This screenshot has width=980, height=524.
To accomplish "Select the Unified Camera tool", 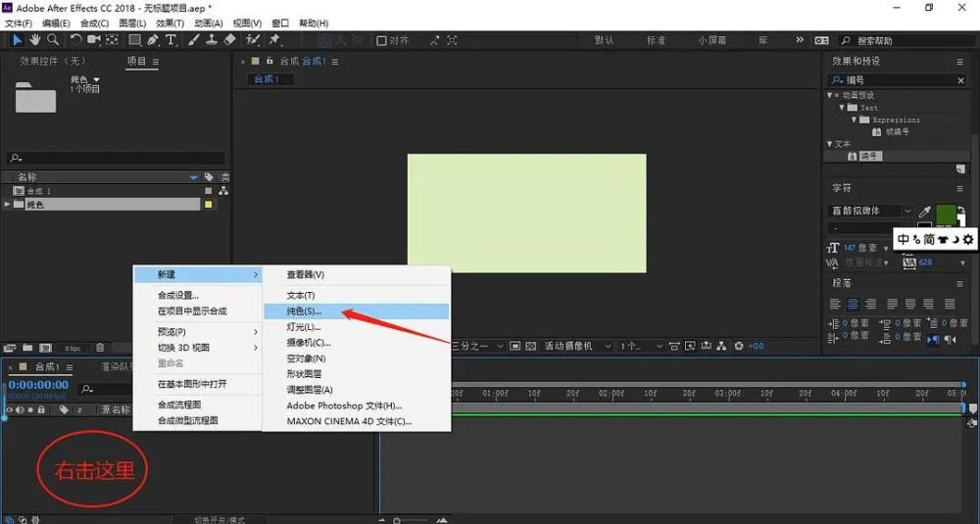I will [94, 40].
